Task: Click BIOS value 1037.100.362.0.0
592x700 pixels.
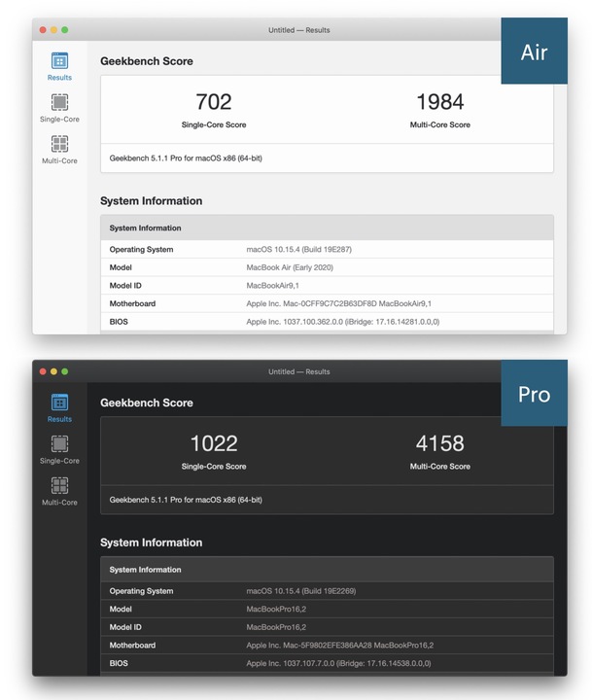Action: point(343,322)
